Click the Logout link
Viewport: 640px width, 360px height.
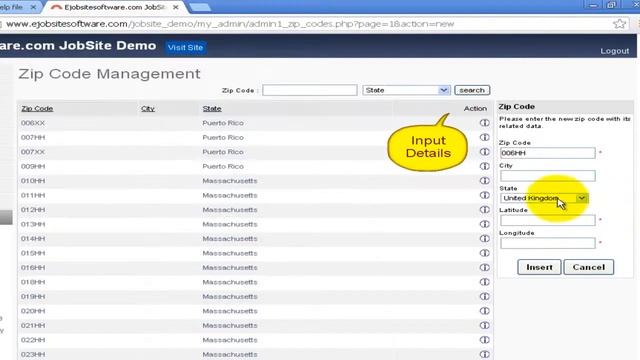coord(614,51)
